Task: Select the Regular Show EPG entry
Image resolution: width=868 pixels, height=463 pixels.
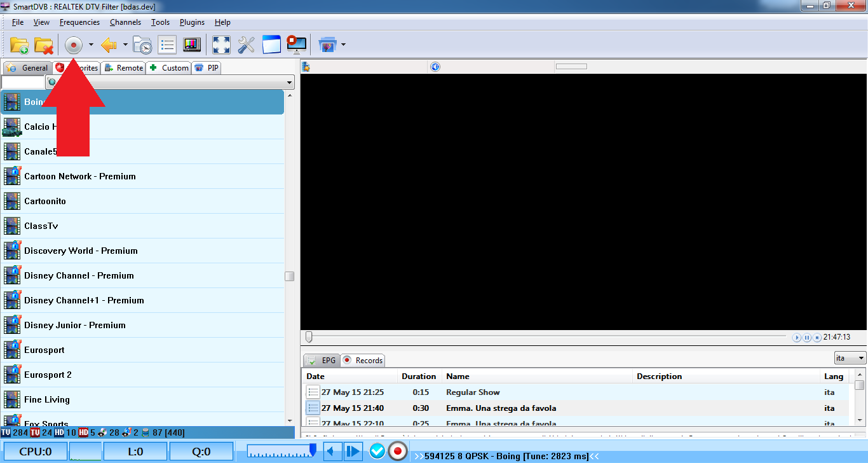Action: 577,392
